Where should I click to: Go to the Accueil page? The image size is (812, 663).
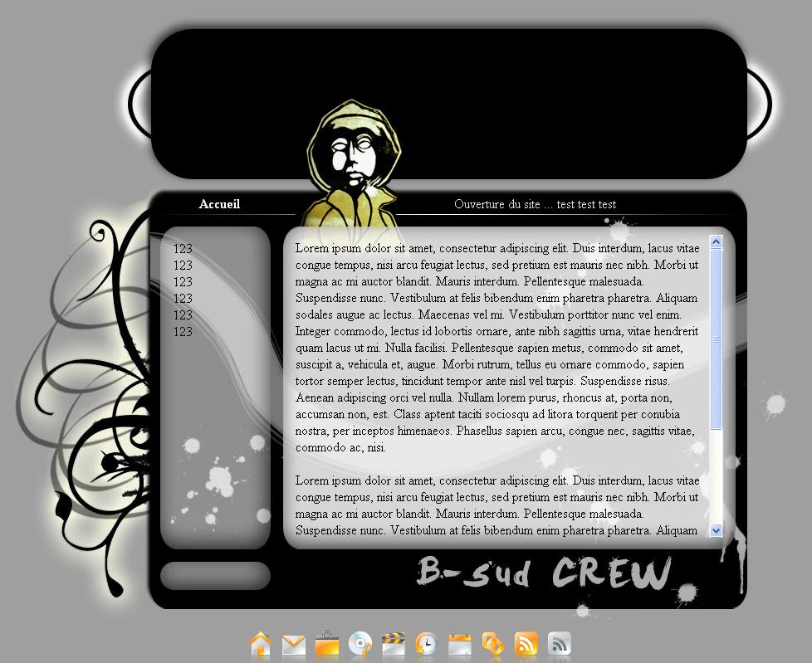(x=219, y=204)
